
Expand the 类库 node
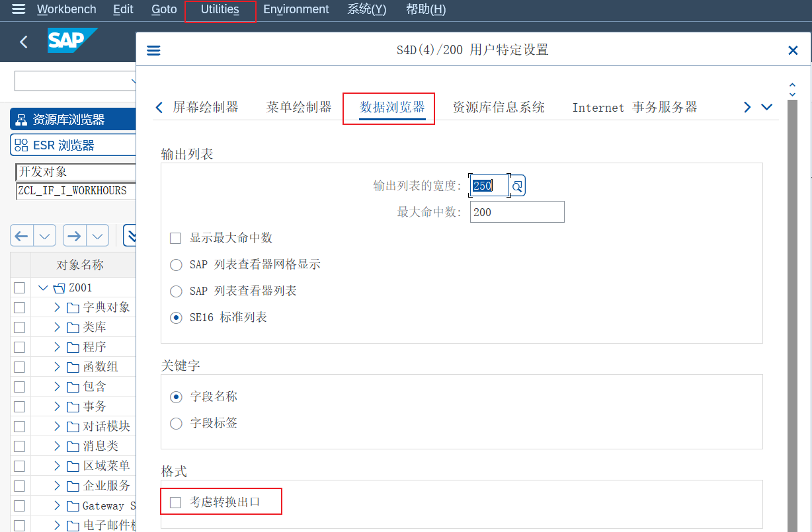[57, 328]
